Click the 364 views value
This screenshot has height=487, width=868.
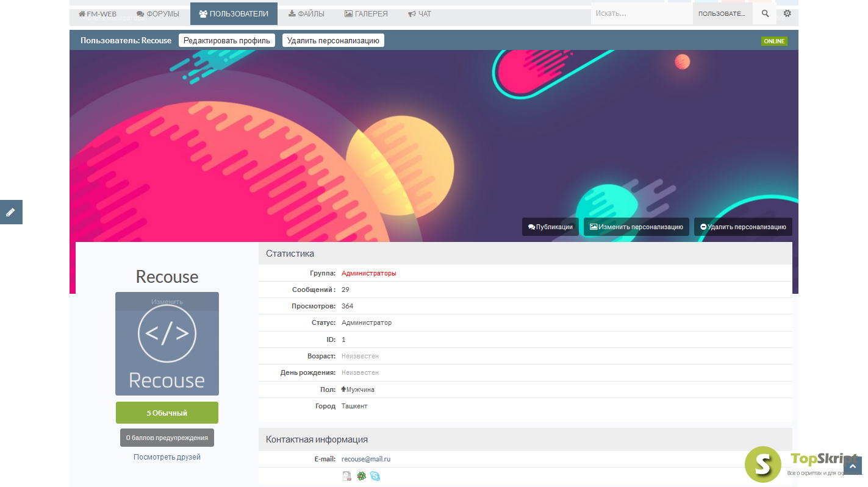click(347, 306)
